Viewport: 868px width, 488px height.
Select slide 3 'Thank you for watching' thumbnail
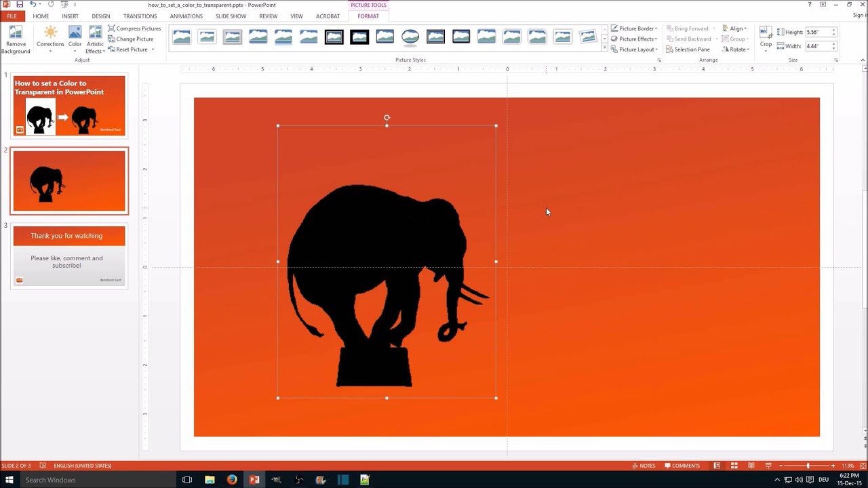click(x=69, y=256)
